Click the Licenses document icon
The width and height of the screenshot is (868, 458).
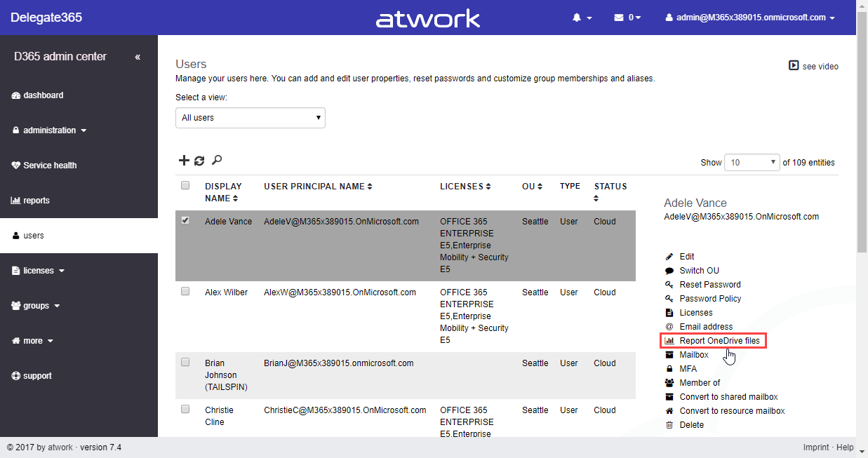[x=669, y=313]
